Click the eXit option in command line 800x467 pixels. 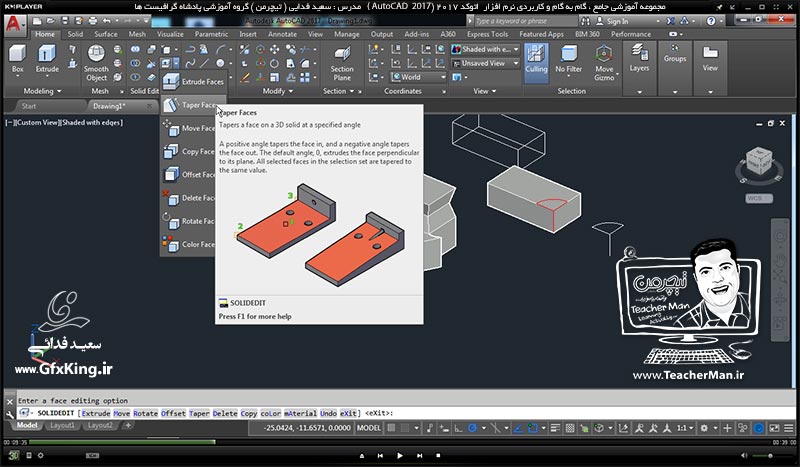(x=348, y=413)
